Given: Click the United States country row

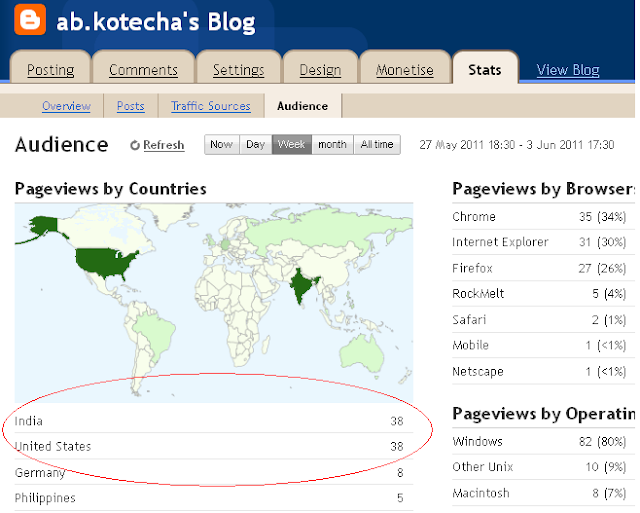Looking at the screenshot, I should coord(214,446).
